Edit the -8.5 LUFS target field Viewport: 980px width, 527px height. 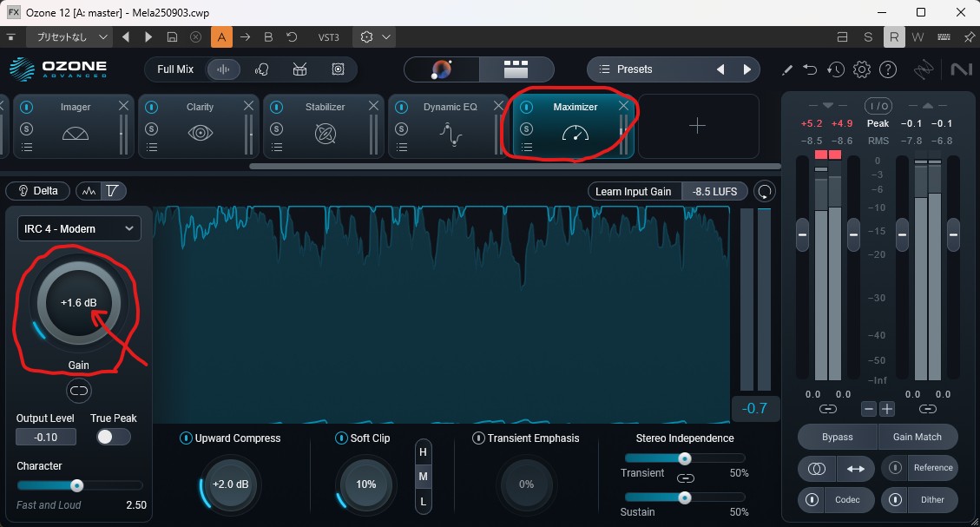(x=714, y=191)
